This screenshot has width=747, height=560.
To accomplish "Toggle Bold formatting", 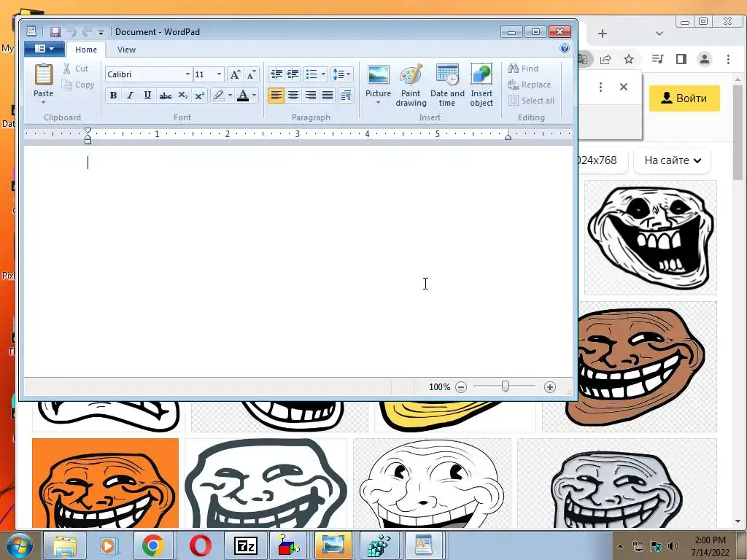I will point(113,96).
